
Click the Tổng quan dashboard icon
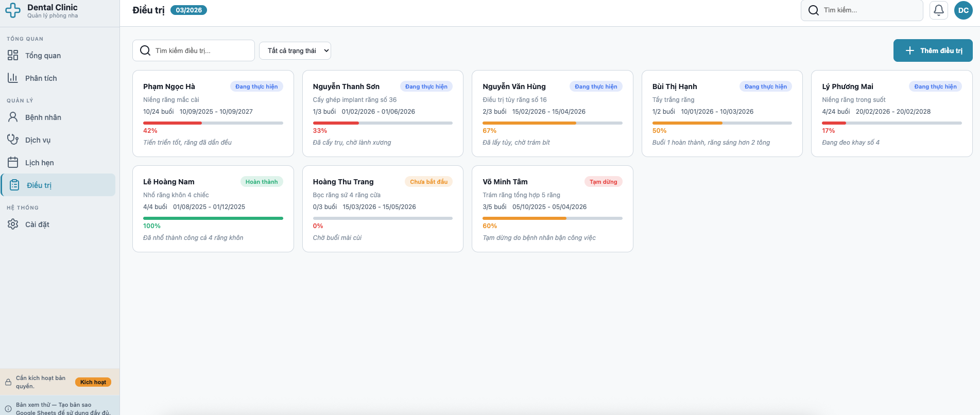(13, 56)
